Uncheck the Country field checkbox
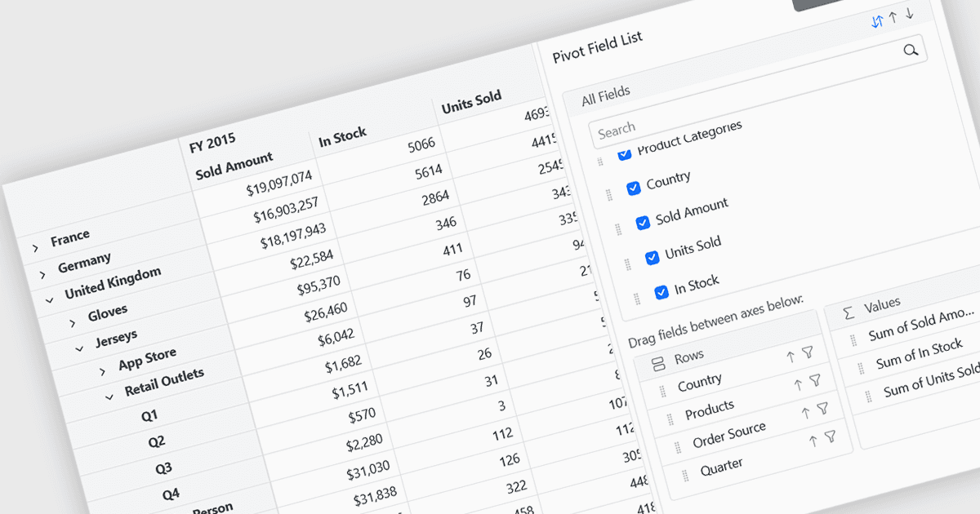This screenshot has width=980, height=514. pos(633,188)
